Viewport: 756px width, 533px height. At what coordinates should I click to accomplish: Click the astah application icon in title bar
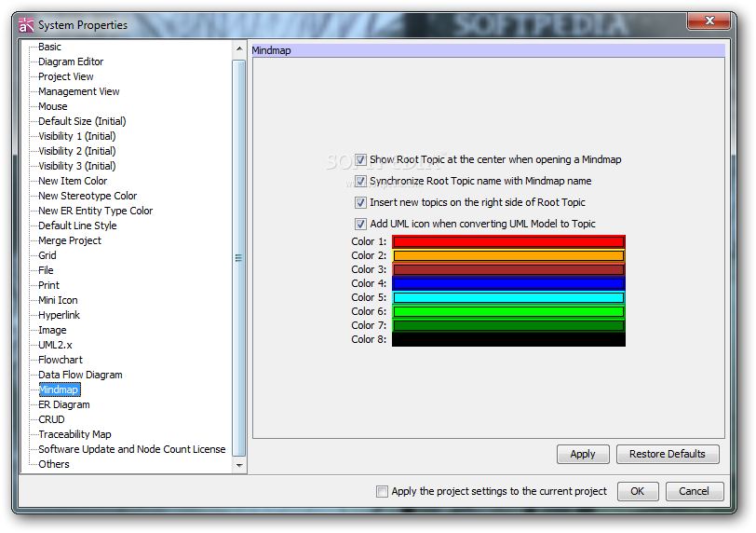click(25, 24)
